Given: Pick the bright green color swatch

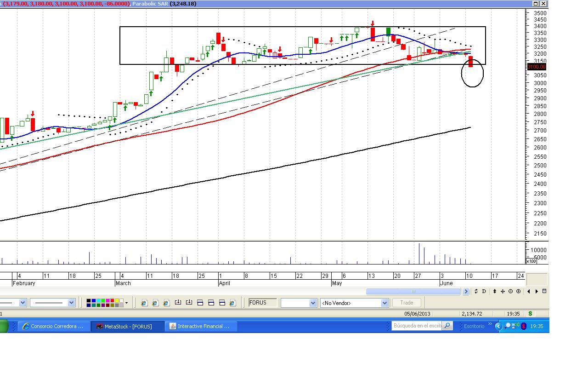Looking at the screenshot, I should coord(102,301).
